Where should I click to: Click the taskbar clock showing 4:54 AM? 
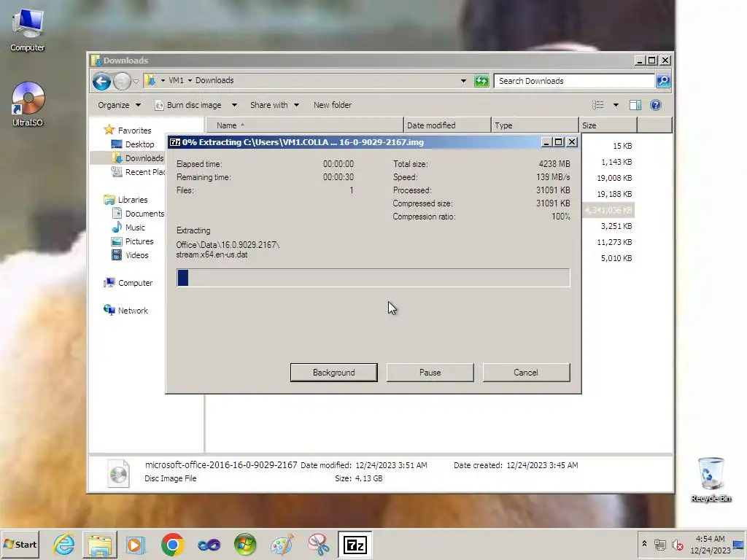tap(710, 544)
